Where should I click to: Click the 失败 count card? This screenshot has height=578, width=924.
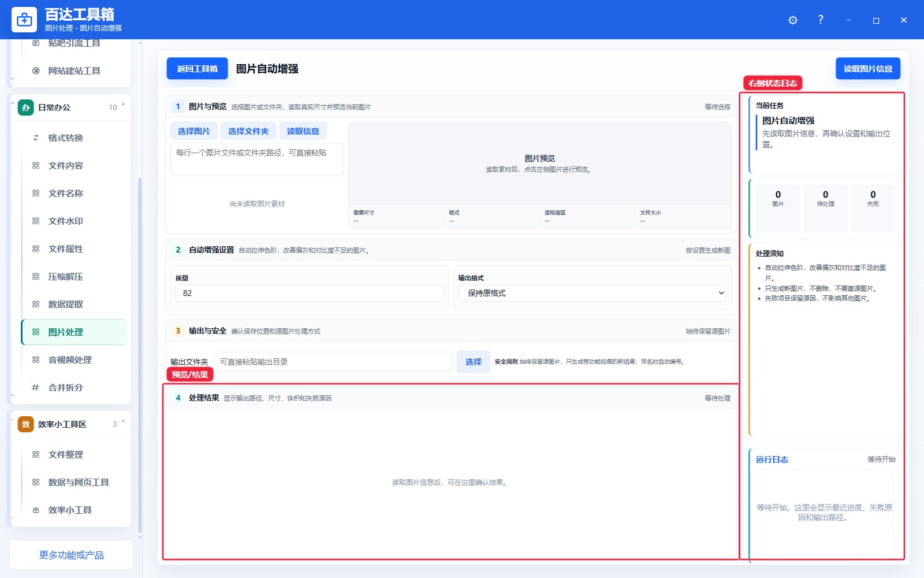point(873,208)
